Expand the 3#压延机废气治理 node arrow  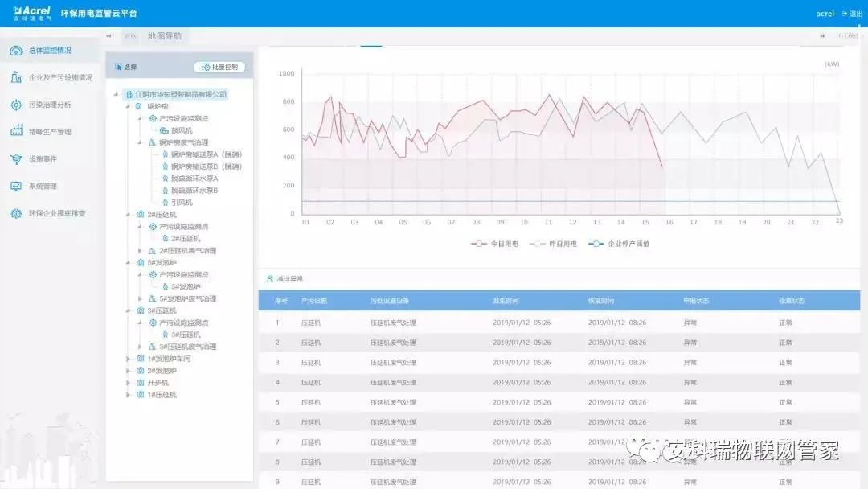140,347
